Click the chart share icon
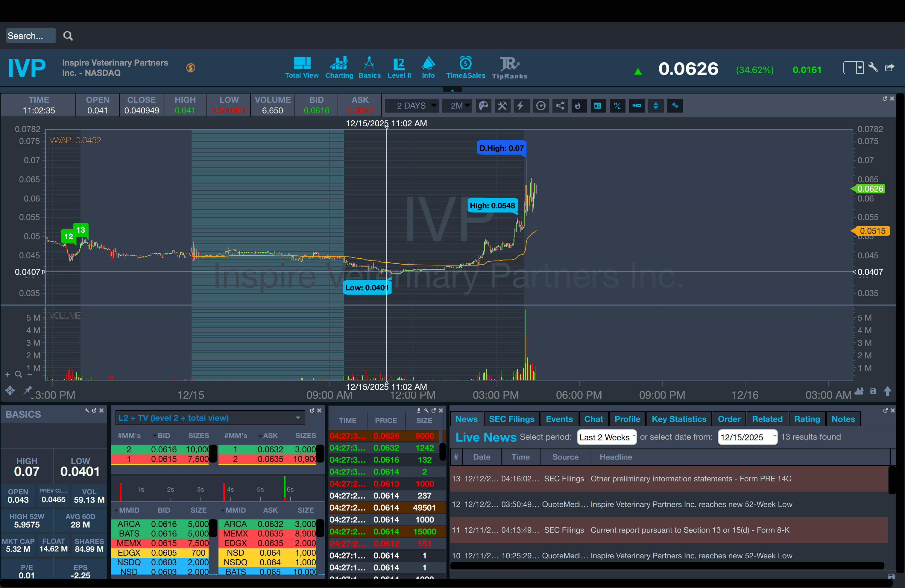The height and width of the screenshot is (588, 905). coord(560,106)
